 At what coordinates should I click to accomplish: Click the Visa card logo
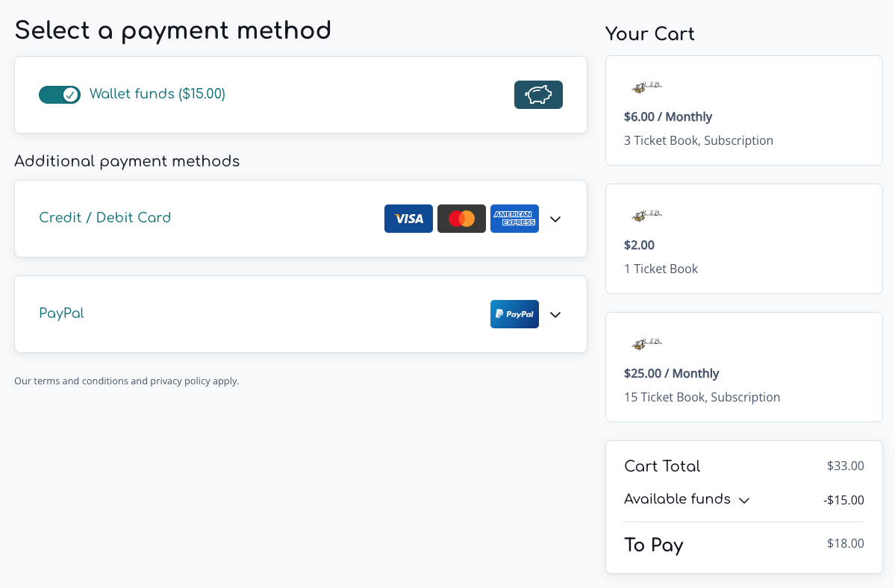pos(409,219)
